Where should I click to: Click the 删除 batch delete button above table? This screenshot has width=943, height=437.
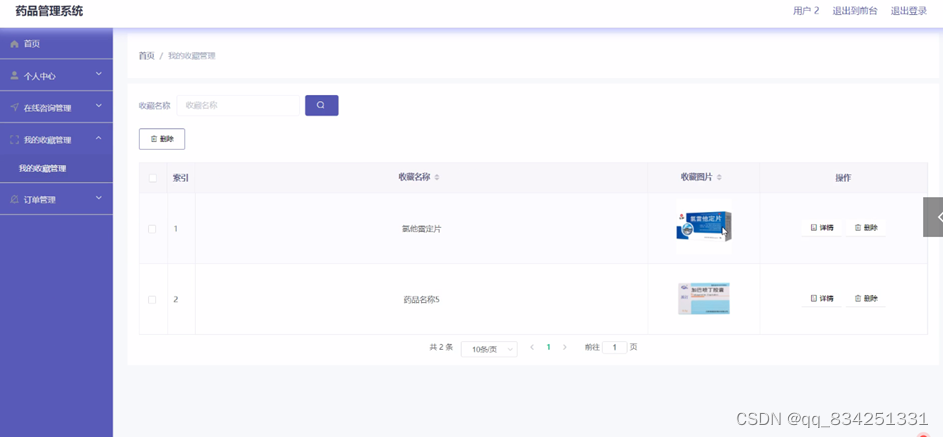click(162, 139)
